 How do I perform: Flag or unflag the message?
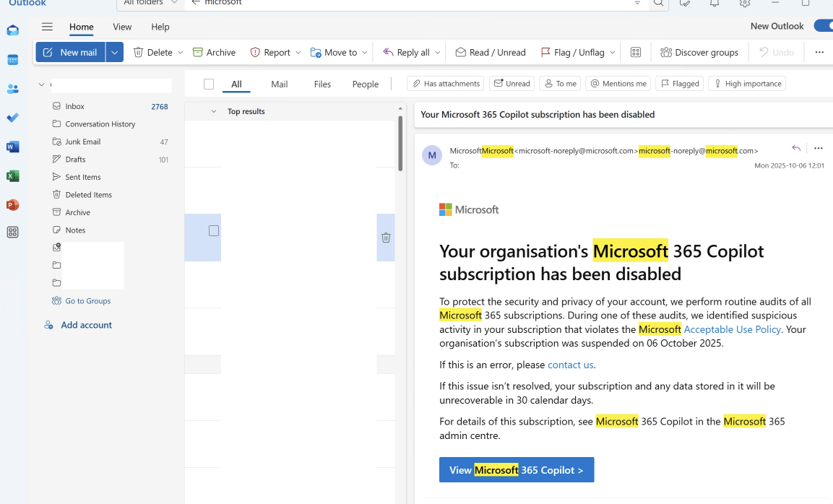pyautogui.click(x=573, y=52)
